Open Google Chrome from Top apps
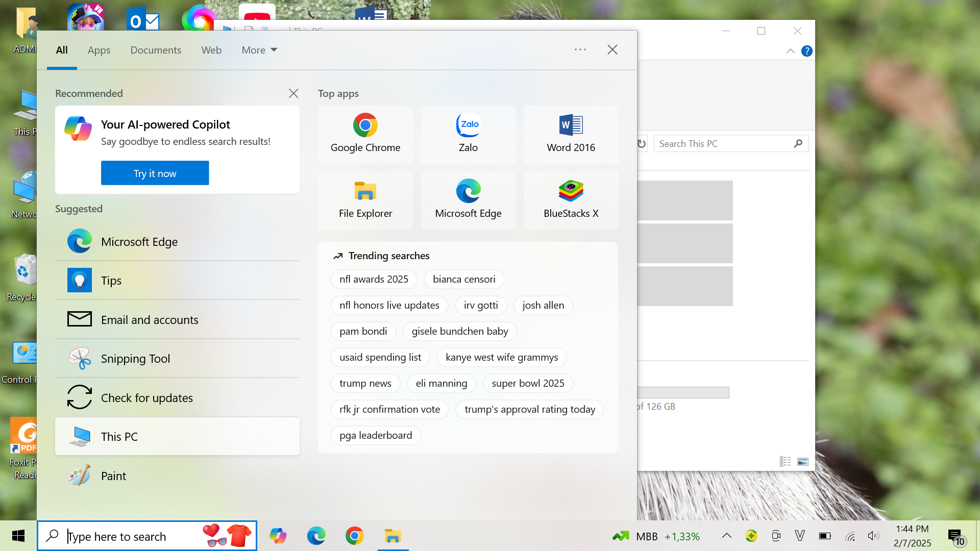The height and width of the screenshot is (551, 980). 365,134
